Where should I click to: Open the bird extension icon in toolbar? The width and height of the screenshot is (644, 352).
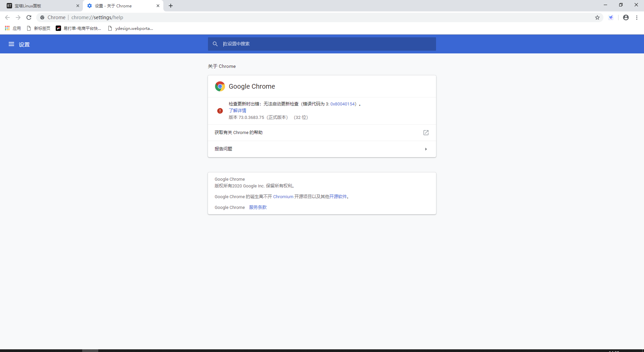tap(611, 17)
